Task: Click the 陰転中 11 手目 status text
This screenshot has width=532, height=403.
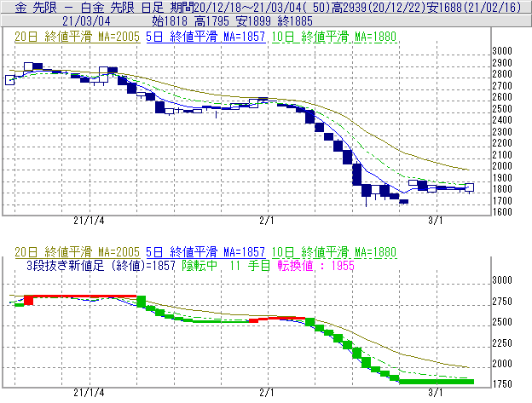Action: point(226,265)
